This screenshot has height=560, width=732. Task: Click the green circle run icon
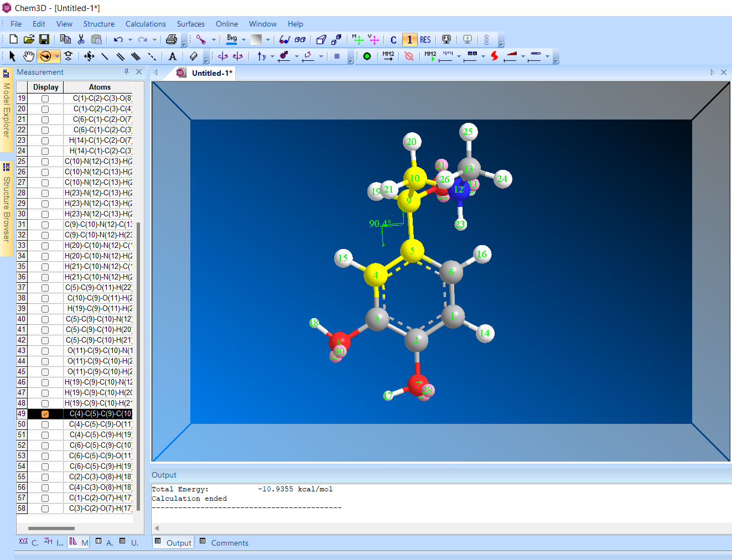(367, 56)
